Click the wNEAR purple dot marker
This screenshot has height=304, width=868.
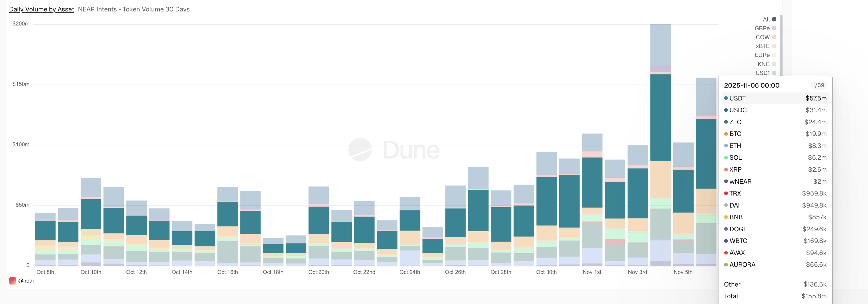click(x=726, y=181)
